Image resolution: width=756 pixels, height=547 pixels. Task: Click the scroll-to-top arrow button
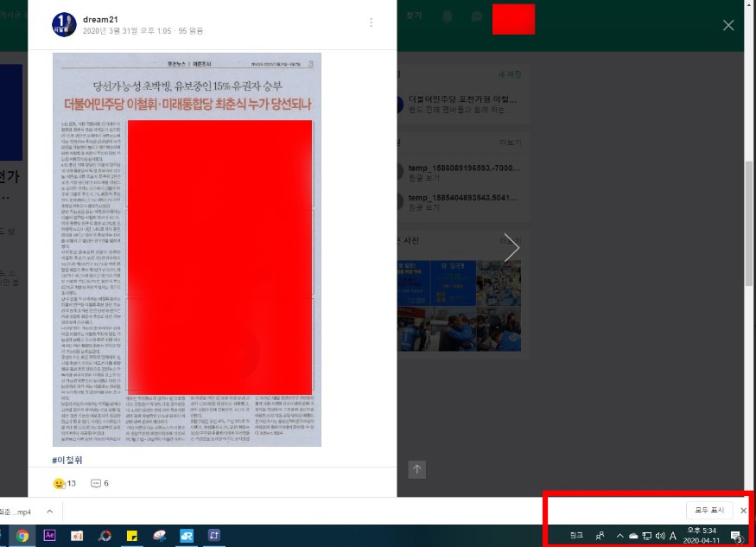tap(417, 470)
